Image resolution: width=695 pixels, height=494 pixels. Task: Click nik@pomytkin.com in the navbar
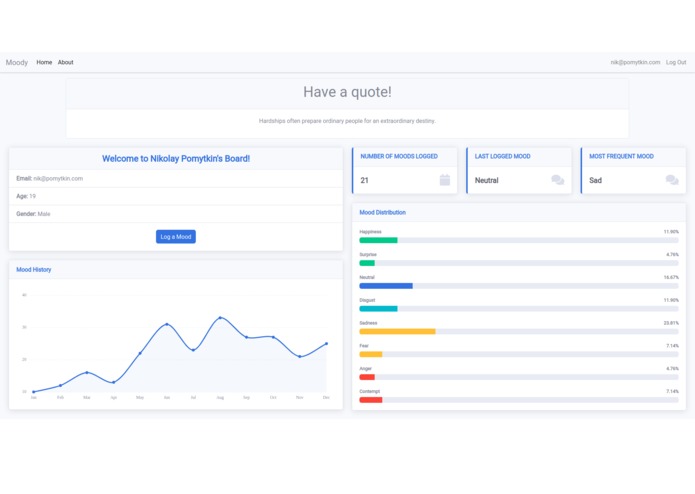635,62
